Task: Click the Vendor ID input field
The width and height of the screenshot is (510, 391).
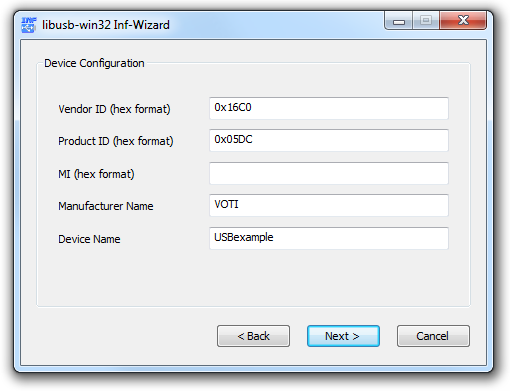Action: [329, 108]
